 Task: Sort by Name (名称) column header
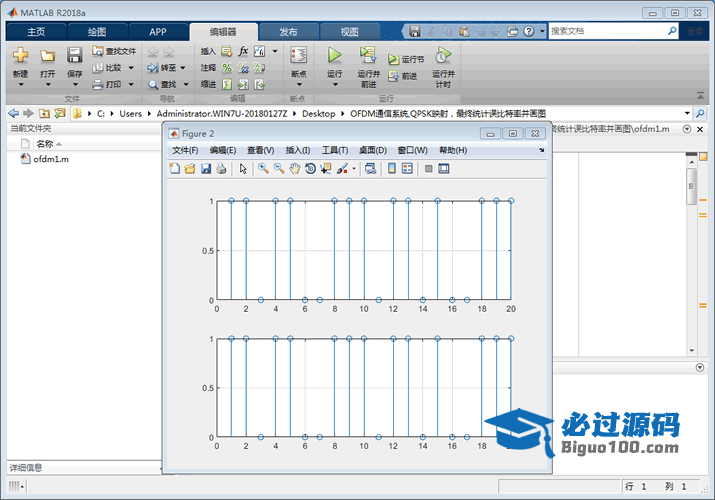click(45, 144)
